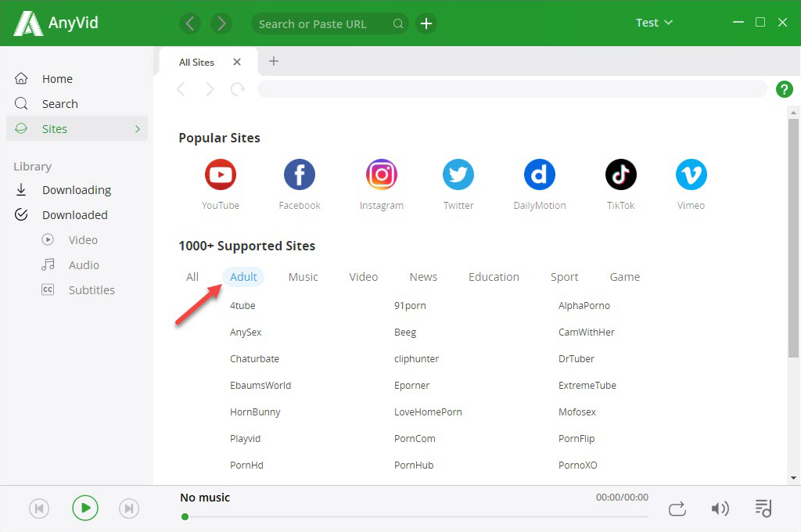Viewport: 801px width, 532px height.
Task: Select the Video category filter
Action: [x=363, y=277]
